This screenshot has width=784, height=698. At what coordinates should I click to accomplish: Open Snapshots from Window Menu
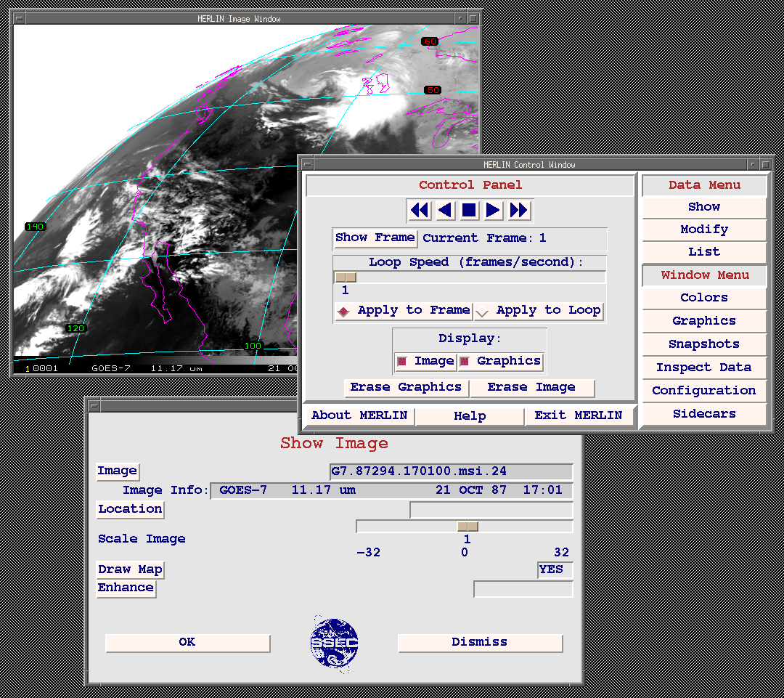point(704,344)
